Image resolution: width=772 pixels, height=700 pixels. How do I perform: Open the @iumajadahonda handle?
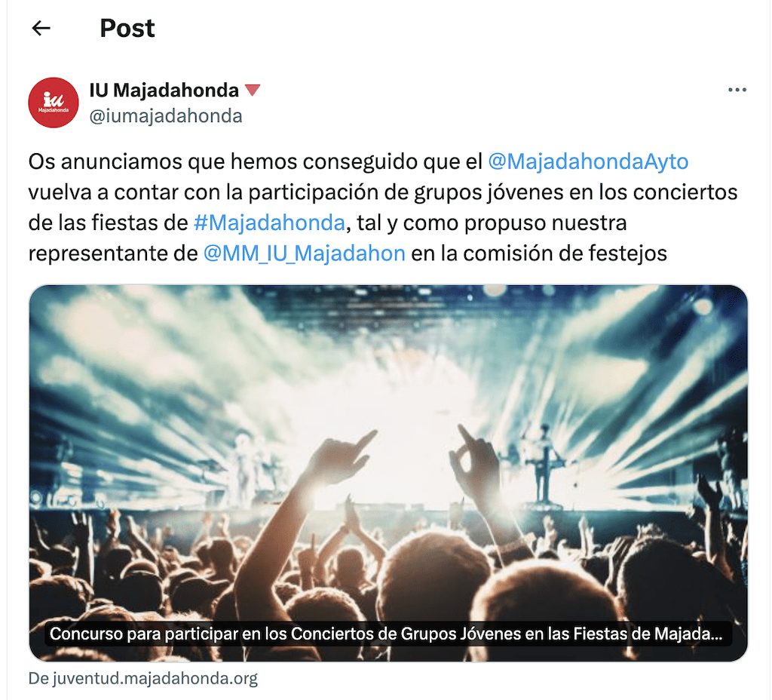(165, 116)
